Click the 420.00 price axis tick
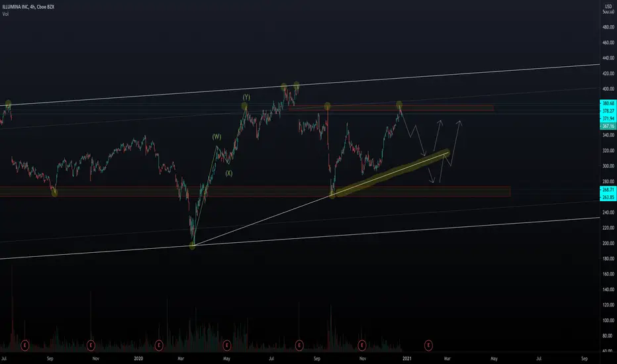Image resolution: width=617 pixels, height=364 pixels. (608, 73)
